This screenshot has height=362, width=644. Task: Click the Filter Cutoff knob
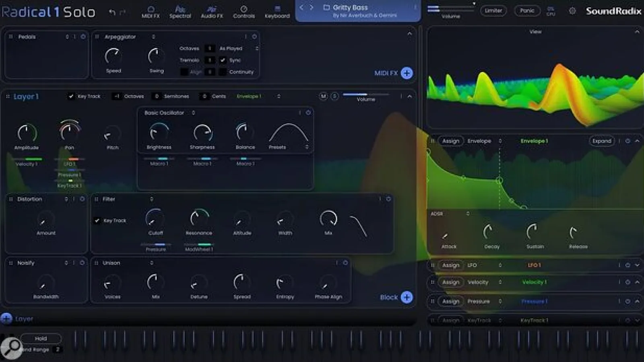tap(155, 218)
